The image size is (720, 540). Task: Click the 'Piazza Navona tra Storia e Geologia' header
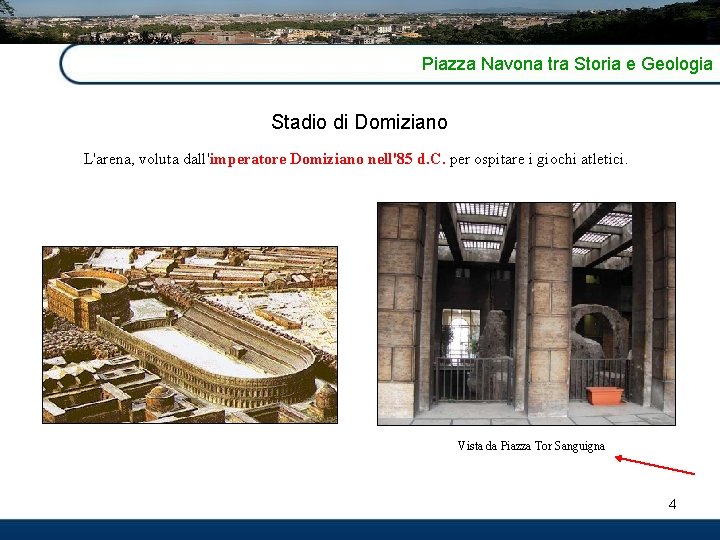coord(567,63)
